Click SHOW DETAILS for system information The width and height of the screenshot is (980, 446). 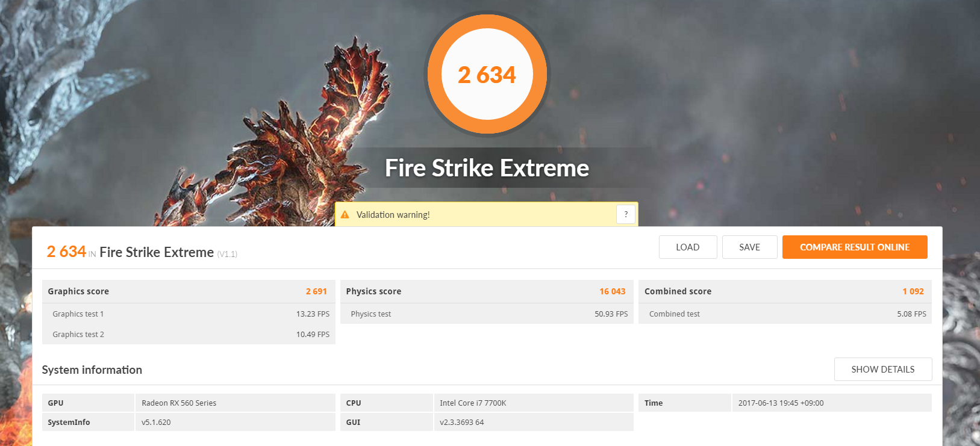[x=883, y=369]
